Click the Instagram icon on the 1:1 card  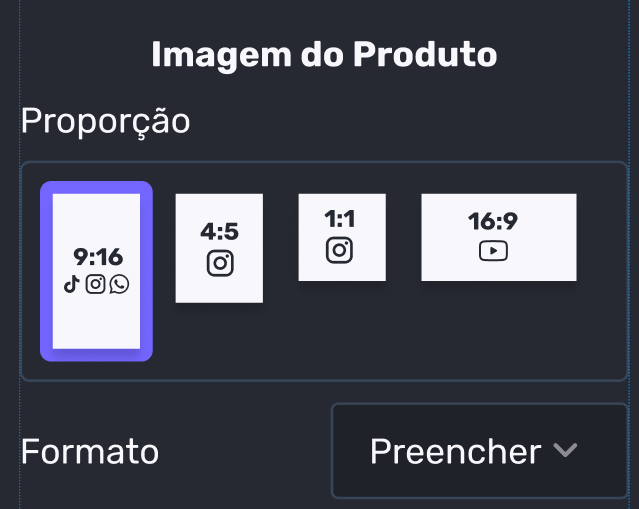tap(340, 250)
